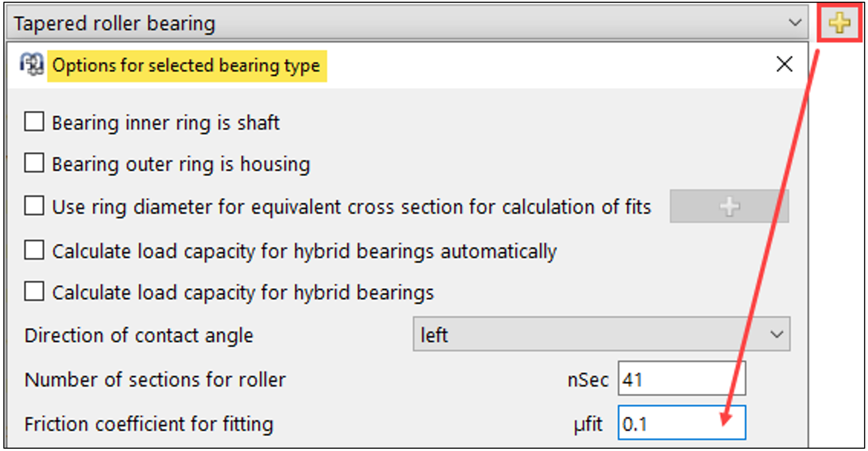
Task: Click the nSec field containing 41
Action: click(x=681, y=379)
